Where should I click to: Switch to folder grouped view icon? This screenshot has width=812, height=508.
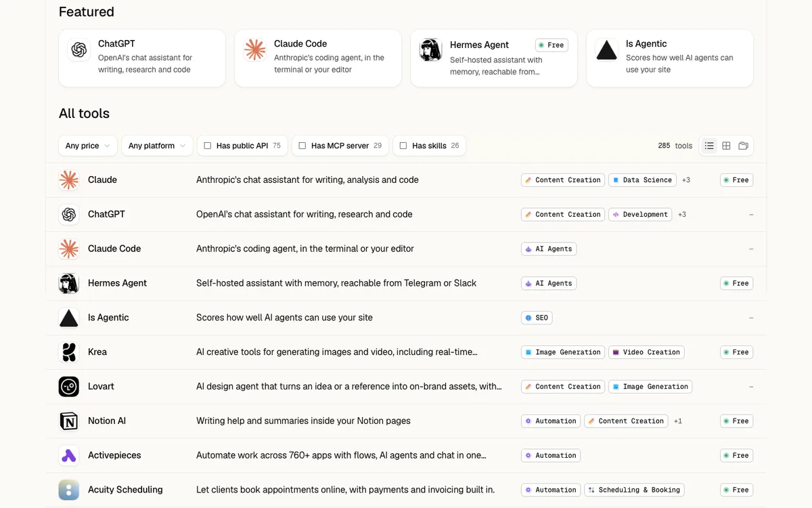[x=743, y=146]
